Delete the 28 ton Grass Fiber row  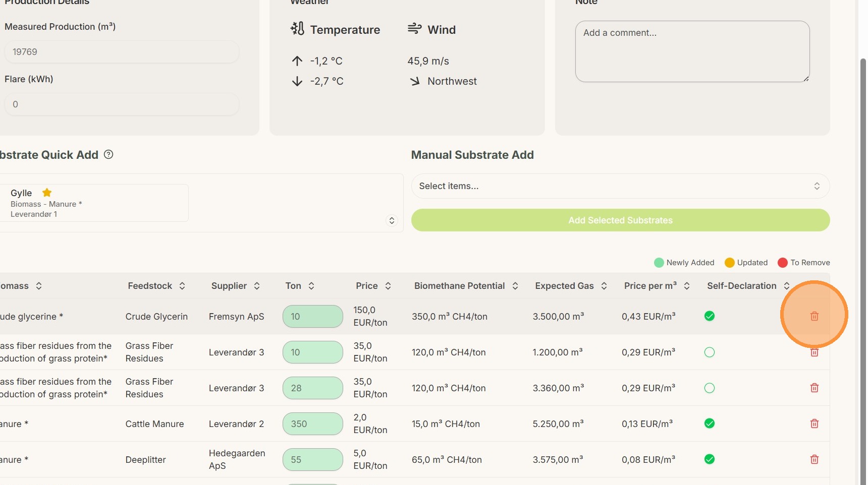click(814, 388)
